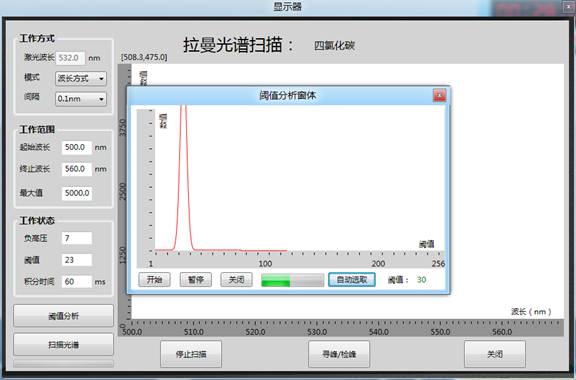Click 暂停 in the 阈值分析窗体 dialog
576x380 pixels.
[196, 280]
